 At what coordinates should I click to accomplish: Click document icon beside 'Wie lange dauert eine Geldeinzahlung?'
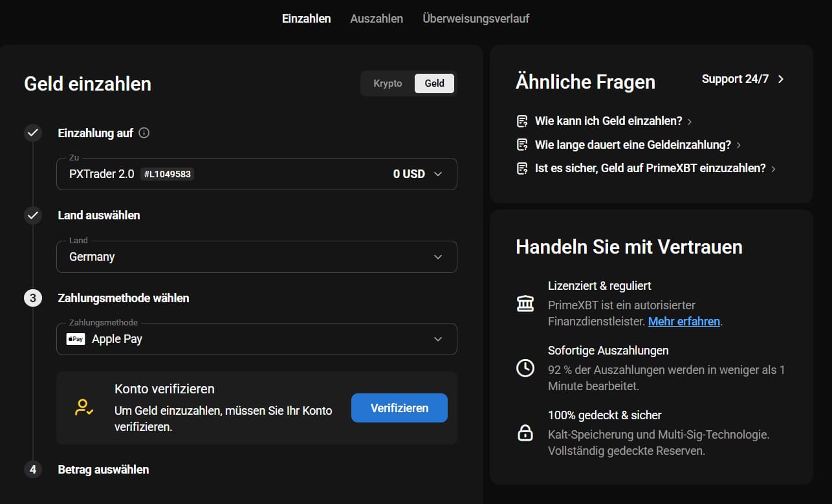point(522,144)
